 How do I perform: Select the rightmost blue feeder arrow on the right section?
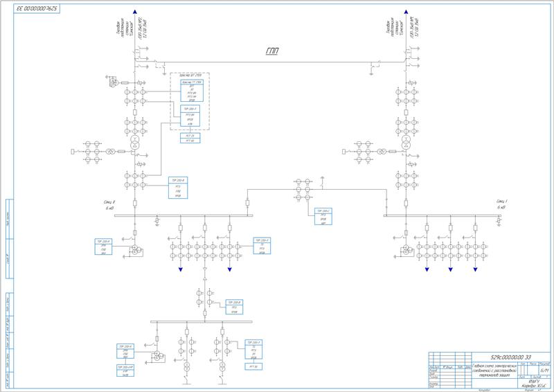pyautogui.click(x=475, y=269)
